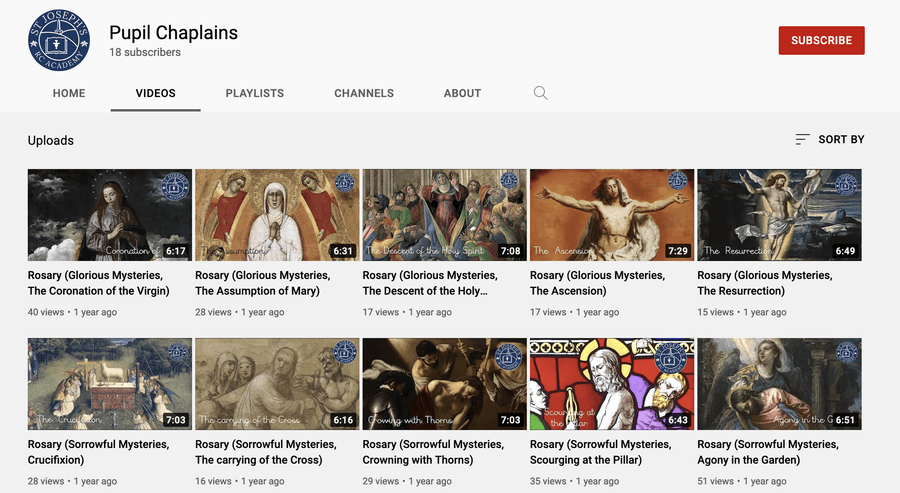The image size is (900, 493).
Task: Click the 35 views text under Scourging video
Action: coord(548,481)
